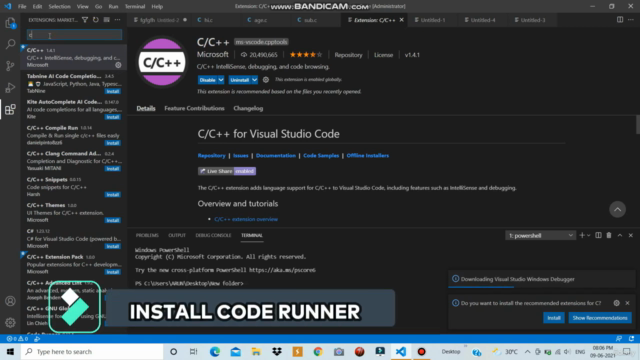Image resolution: width=640 pixels, height=360 pixels.
Task: Open the Search view in activity bar
Action: [x=10, y=44]
